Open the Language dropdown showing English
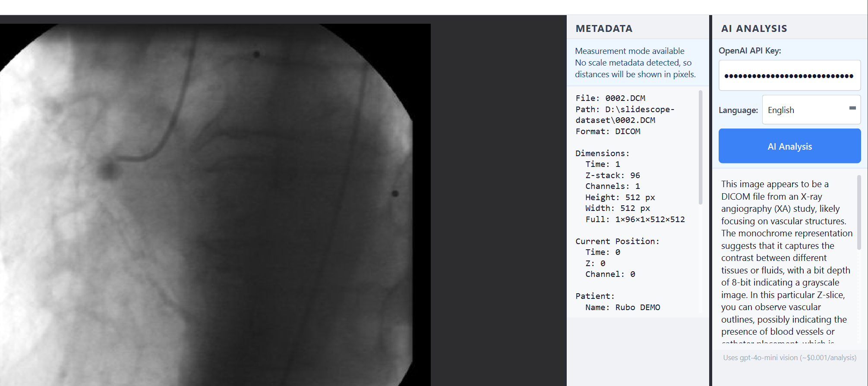Viewport: 868px width, 386px height. (811, 110)
